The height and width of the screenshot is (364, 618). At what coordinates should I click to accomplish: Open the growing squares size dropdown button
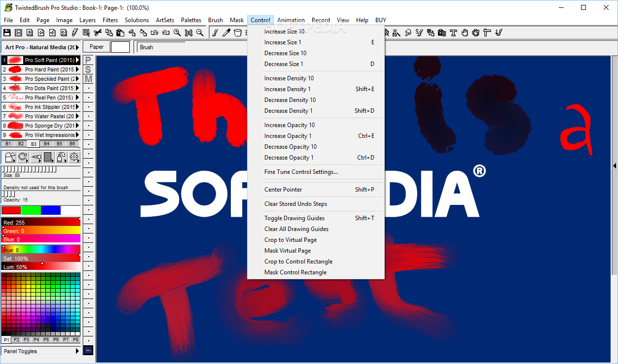(x=36, y=157)
